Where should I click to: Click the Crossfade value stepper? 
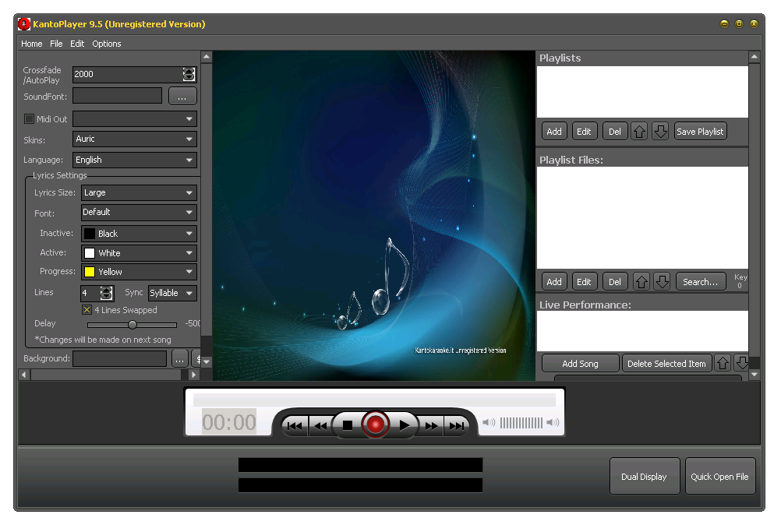click(189, 74)
